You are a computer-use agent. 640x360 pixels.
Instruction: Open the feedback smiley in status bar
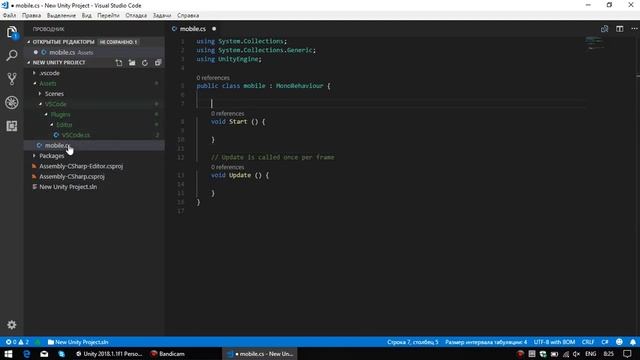(619, 342)
